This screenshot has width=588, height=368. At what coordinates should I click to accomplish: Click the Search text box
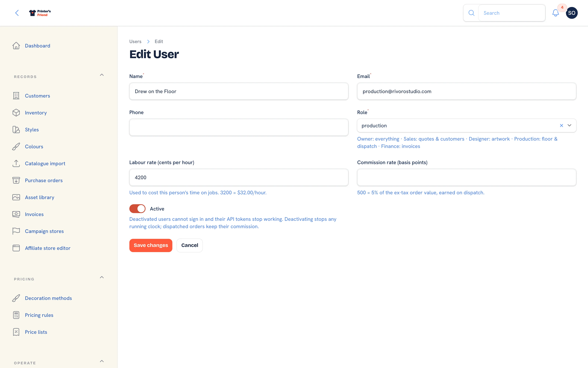[512, 13]
